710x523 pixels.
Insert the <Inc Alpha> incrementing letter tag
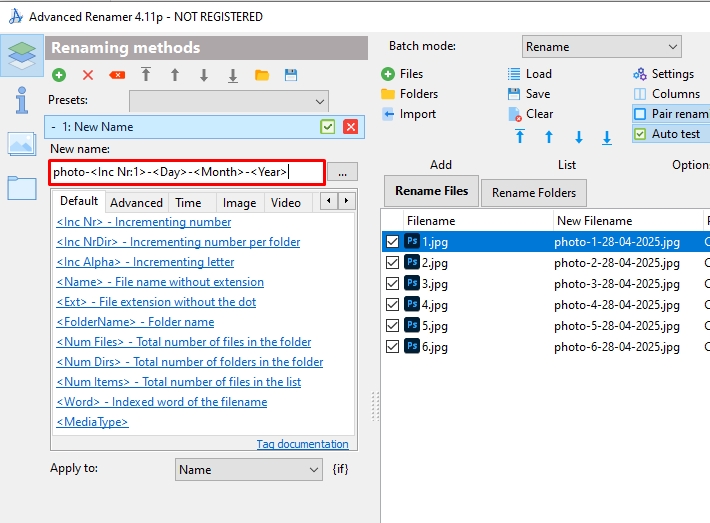point(145,262)
